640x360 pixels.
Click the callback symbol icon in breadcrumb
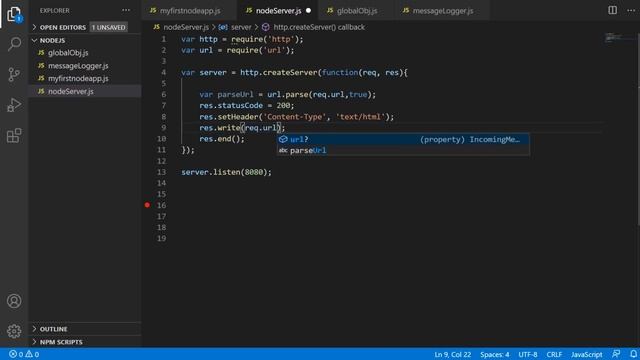[x=266, y=27]
